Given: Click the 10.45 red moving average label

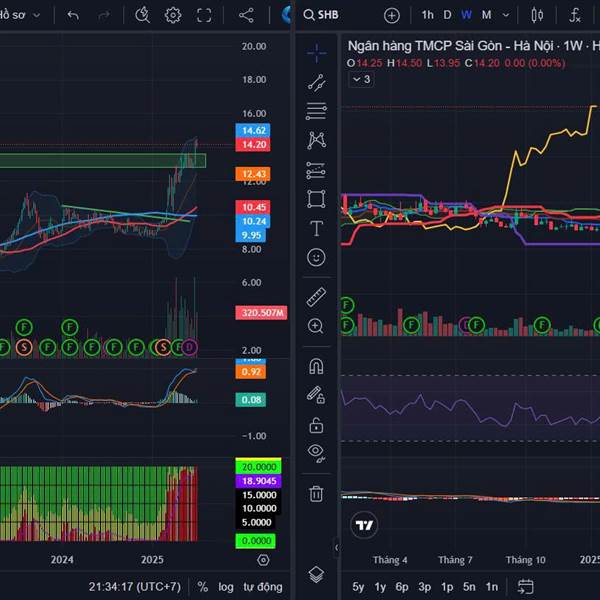Looking at the screenshot, I should click(253, 207).
